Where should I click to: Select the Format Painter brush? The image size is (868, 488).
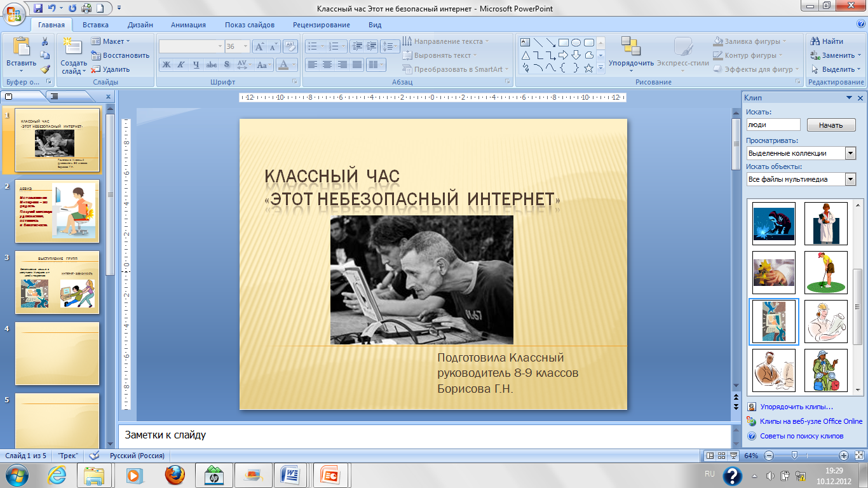click(45, 69)
